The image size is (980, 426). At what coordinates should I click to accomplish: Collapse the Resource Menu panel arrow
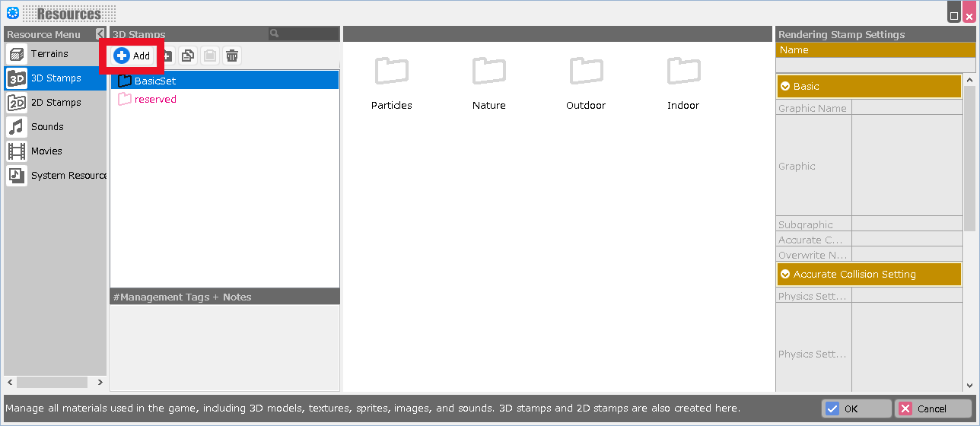[100, 34]
